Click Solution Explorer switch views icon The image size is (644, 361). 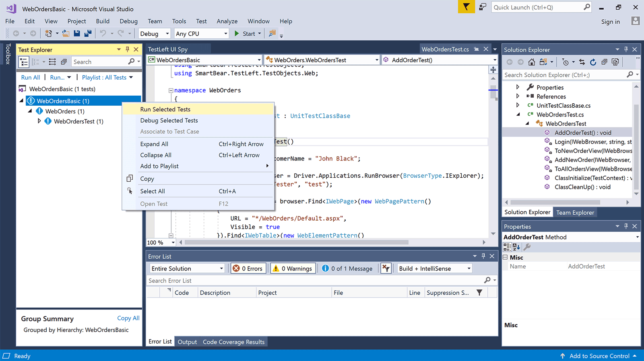tap(543, 62)
